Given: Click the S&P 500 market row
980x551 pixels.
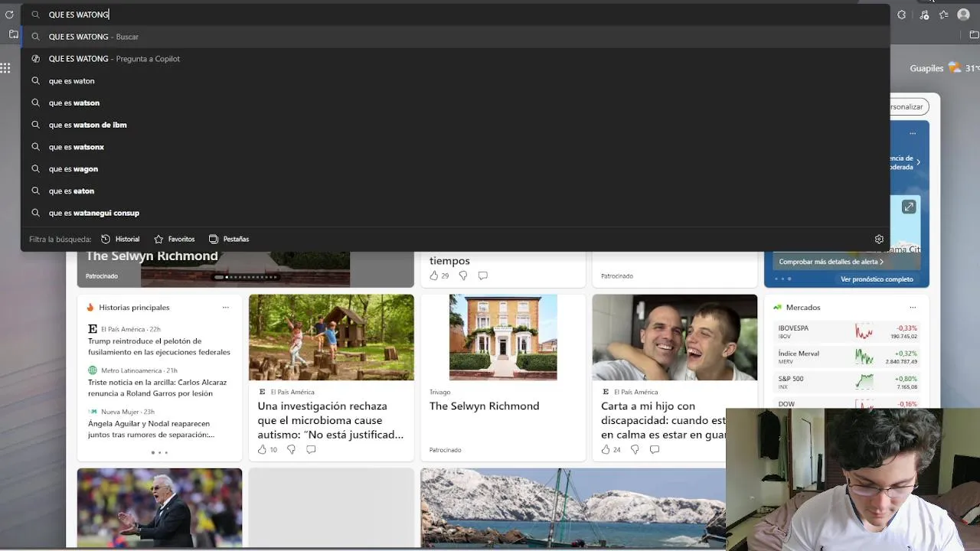Looking at the screenshot, I should (848, 383).
